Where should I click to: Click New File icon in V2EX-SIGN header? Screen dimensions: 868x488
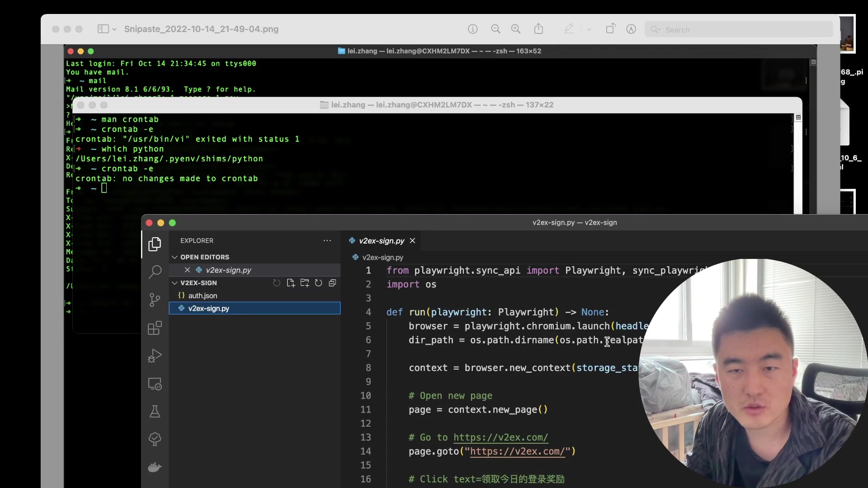(291, 283)
